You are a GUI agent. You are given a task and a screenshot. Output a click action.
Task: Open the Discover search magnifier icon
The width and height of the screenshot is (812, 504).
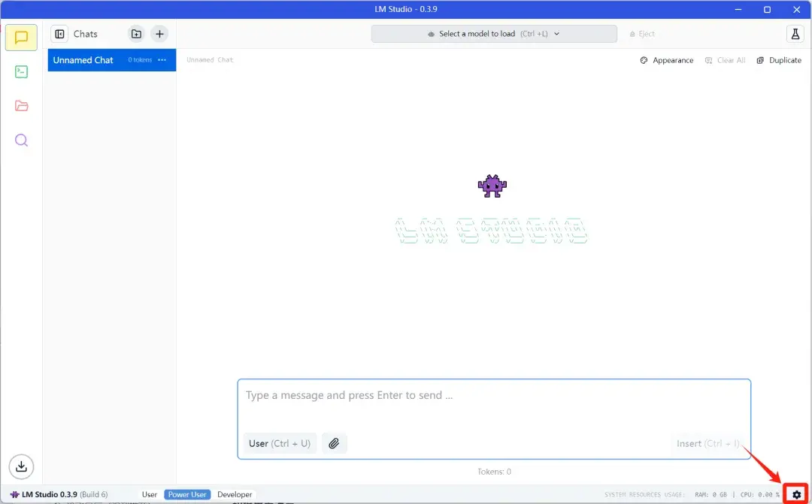pos(21,140)
